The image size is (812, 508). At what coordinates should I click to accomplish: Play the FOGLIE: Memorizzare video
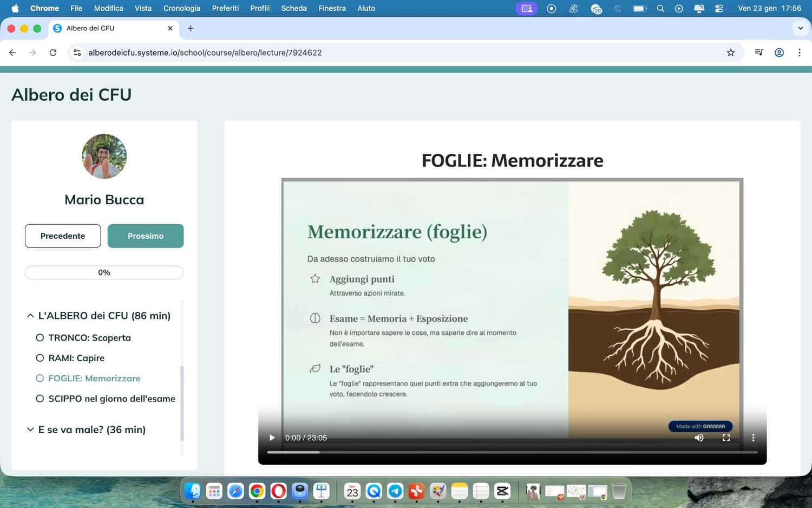(x=272, y=438)
